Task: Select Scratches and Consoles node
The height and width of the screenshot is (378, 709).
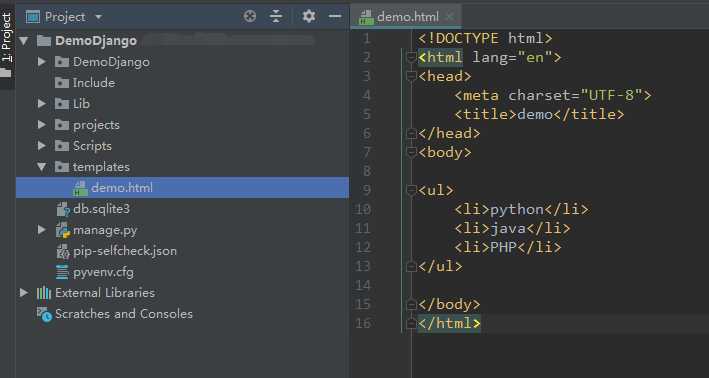Action: (x=182, y=314)
